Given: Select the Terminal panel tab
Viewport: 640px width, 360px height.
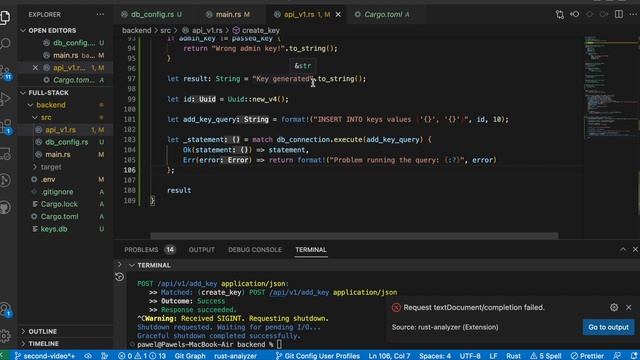Looking at the screenshot, I should pos(311,249).
